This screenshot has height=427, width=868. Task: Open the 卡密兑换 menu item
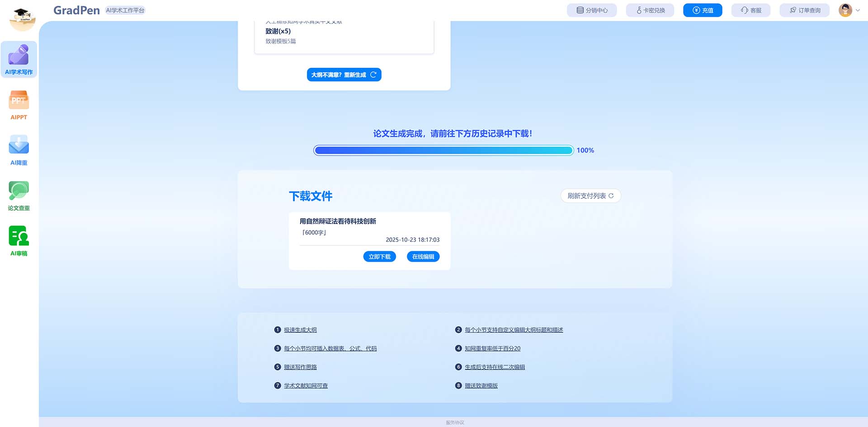[x=650, y=10]
